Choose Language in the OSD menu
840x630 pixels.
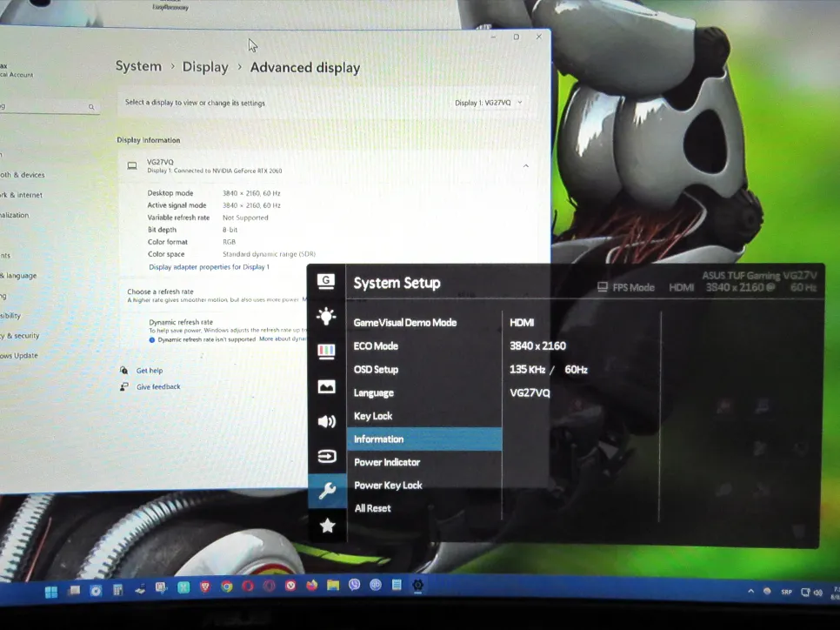373,392
